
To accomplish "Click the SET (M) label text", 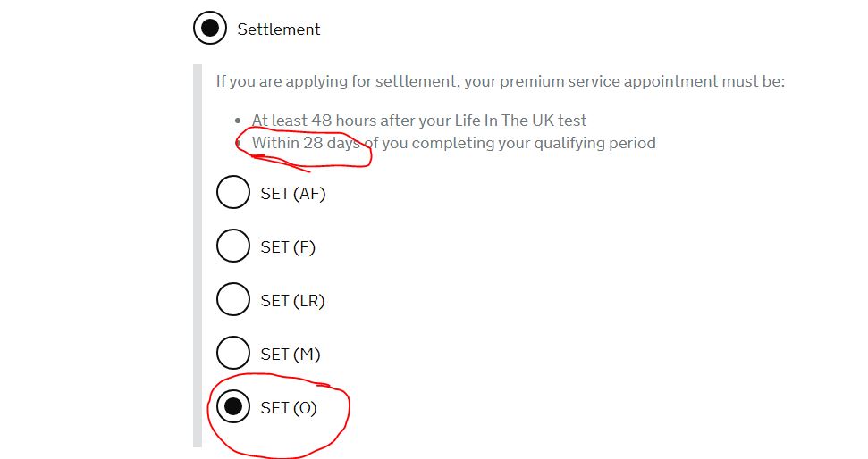I will coord(290,355).
